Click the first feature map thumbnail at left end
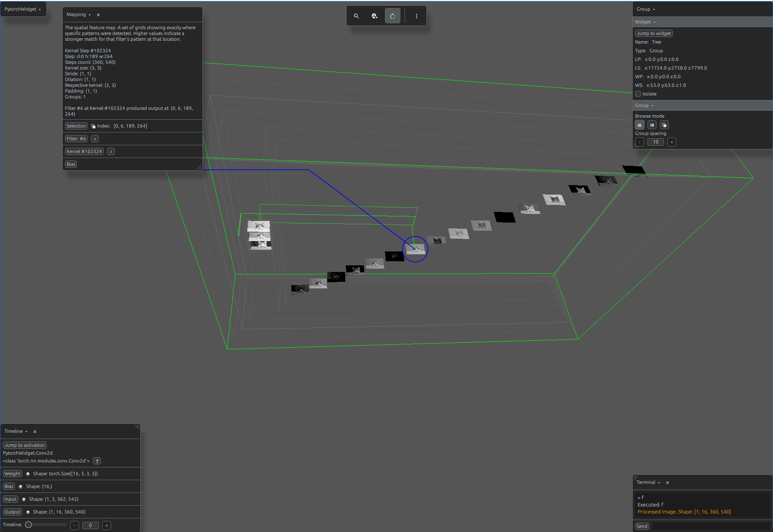The height and width of the screenshot is (532, 773). (x=300, y=289)
